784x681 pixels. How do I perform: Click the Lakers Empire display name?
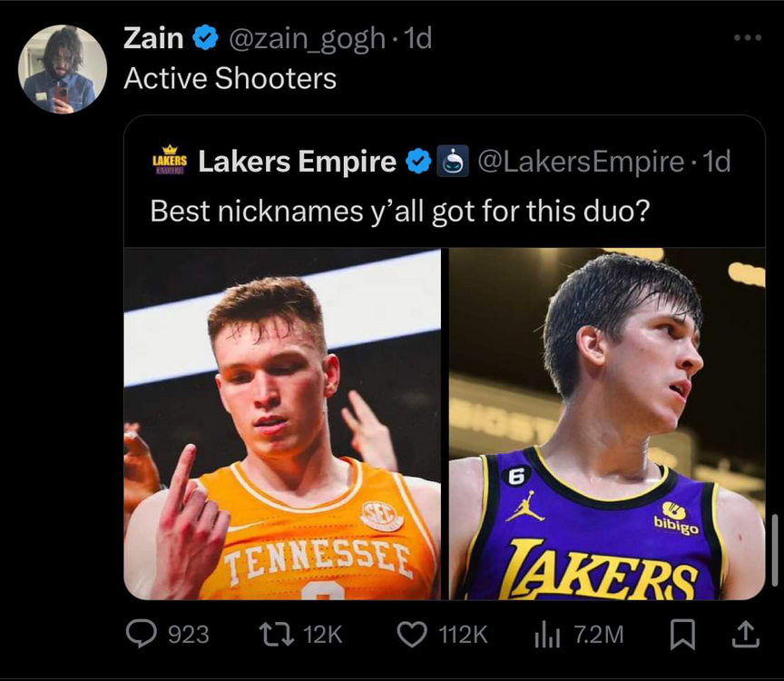coord(297,162)
